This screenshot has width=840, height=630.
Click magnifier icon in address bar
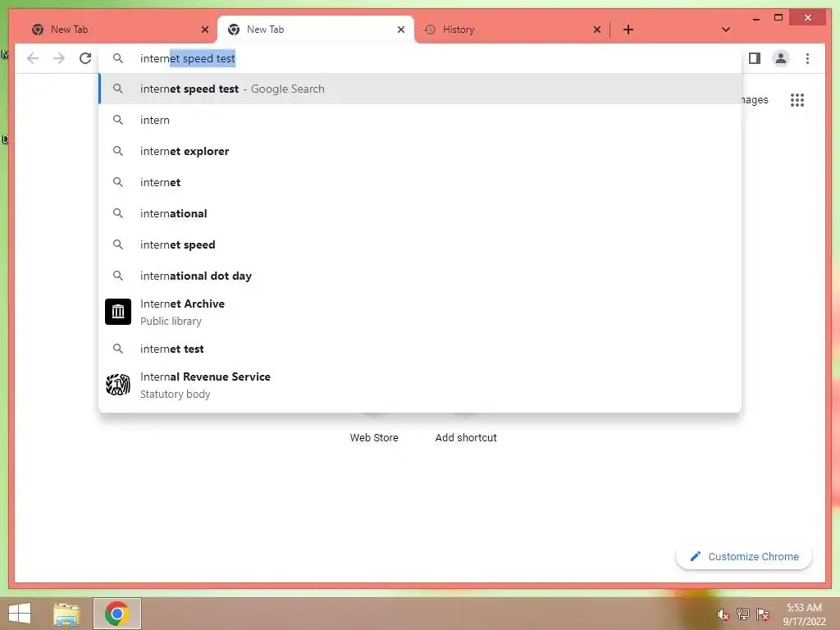click(118, 58)
